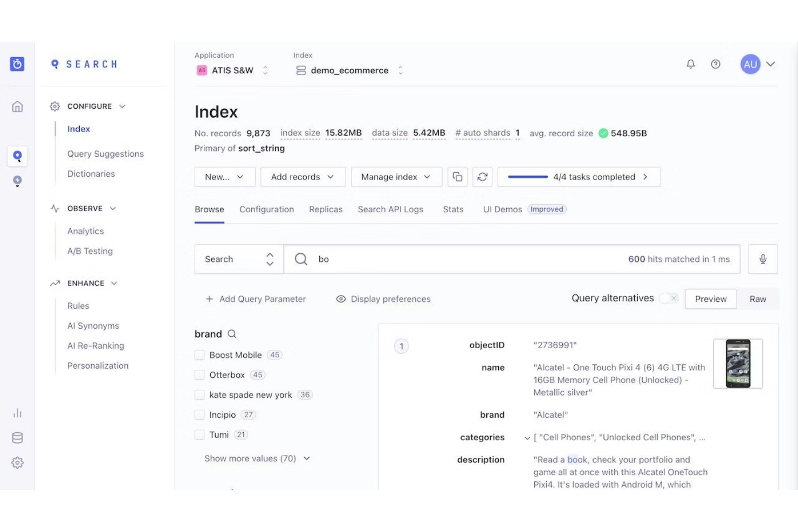The width and height of the screenshot is (798, 532).
Task: Open sidebar Settings gear icon
Action: (x=17, y=462)
